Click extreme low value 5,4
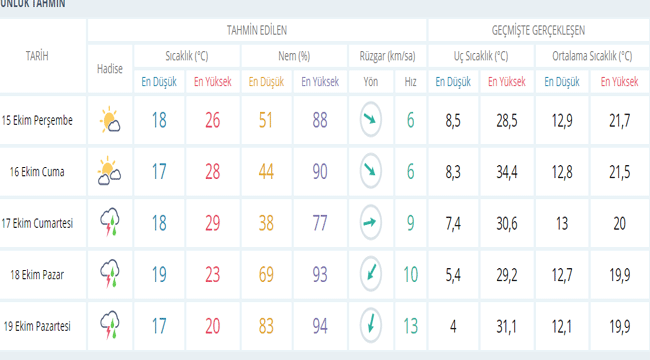Screen dimensions: 650x360 [x=453, y=275]
